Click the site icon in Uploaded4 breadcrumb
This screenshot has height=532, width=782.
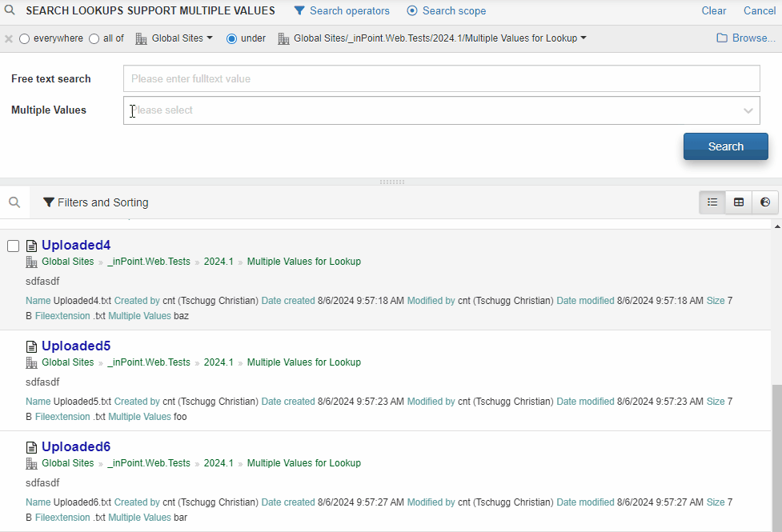pyautogui.click(x=31, y=262)
